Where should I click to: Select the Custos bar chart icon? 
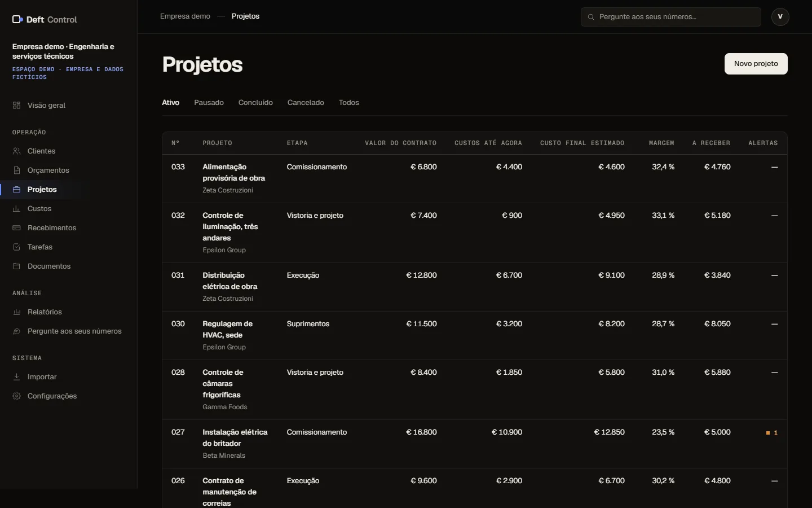coord(16,209)
